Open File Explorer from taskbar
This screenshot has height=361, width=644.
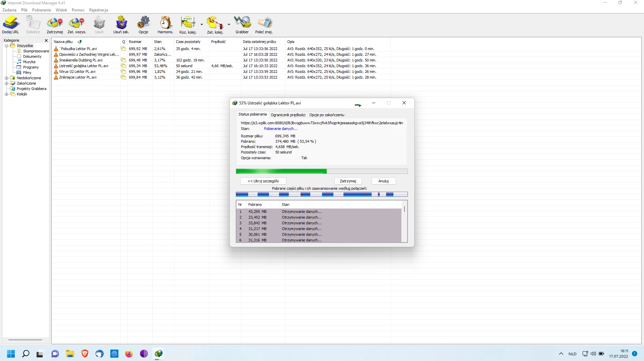click(x=70, y=354)
